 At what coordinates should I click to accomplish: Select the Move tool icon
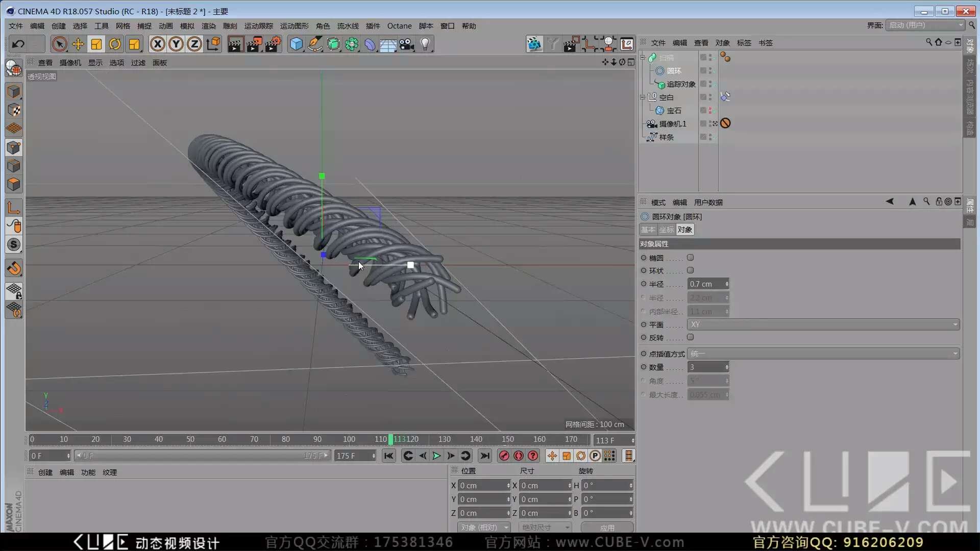(78, 44)
